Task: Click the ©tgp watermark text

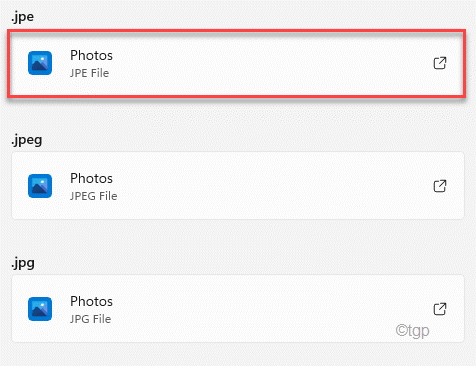Action: point(412,331)
